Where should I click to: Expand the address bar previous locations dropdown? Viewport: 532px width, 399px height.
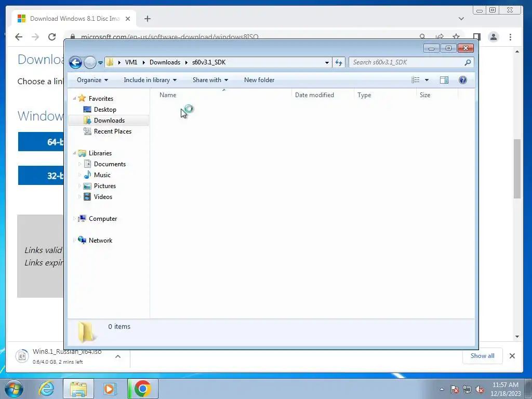[x=327, y=62]
